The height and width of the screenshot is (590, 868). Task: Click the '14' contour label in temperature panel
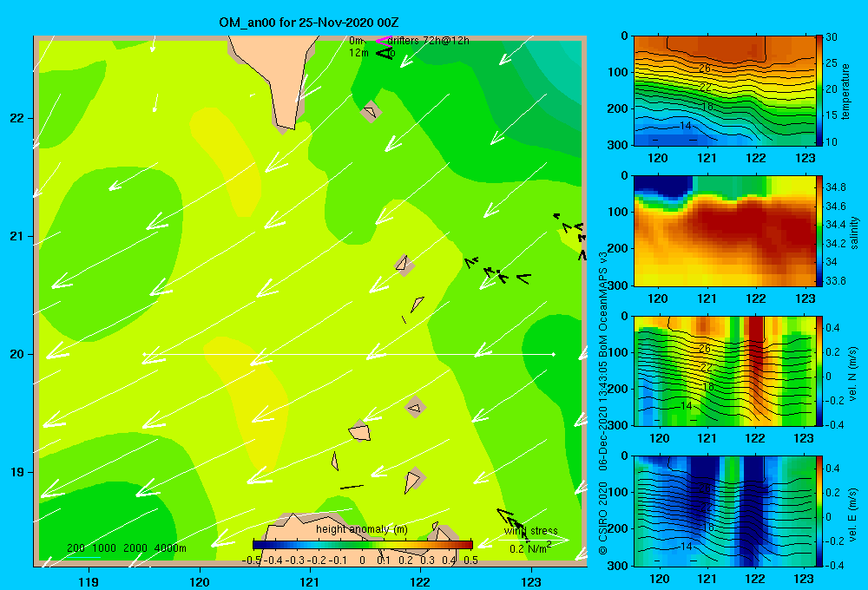(x=686, y=126)
